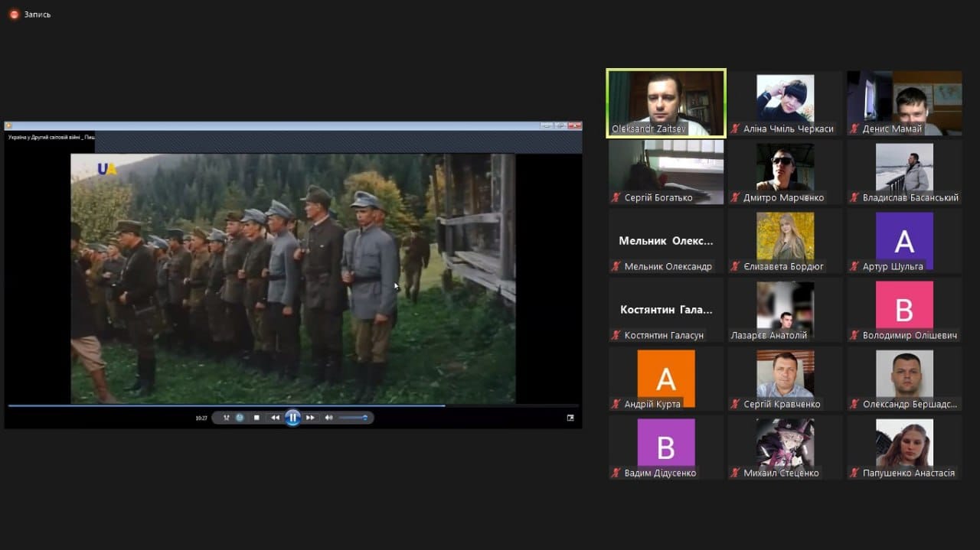Mute the media player speaker icon
The width and height of the screenshot is (980, 550).
click(x=328, y=418)
